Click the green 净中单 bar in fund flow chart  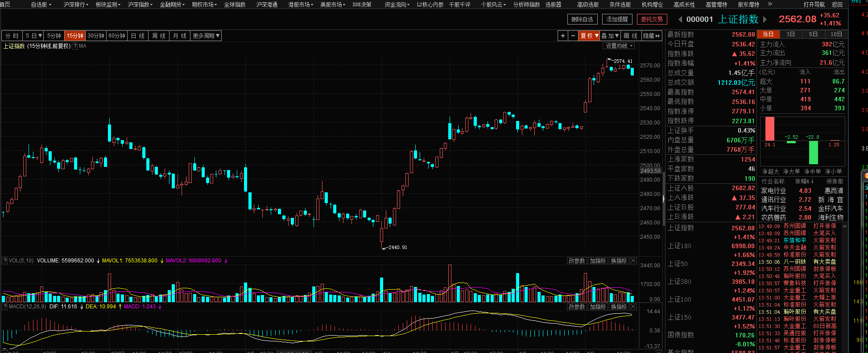[x=814, y=153]
